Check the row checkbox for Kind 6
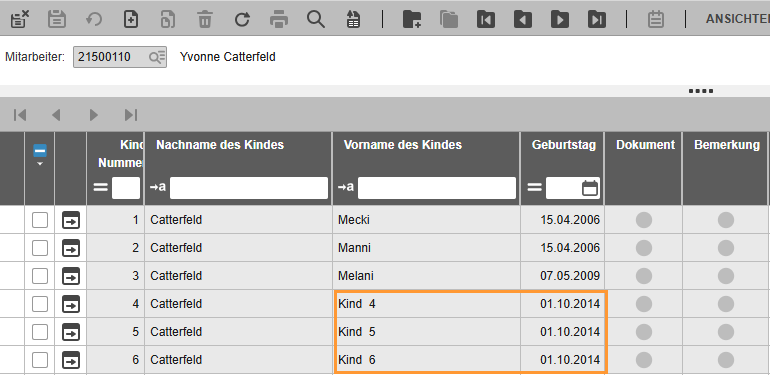 pos(40,360)
